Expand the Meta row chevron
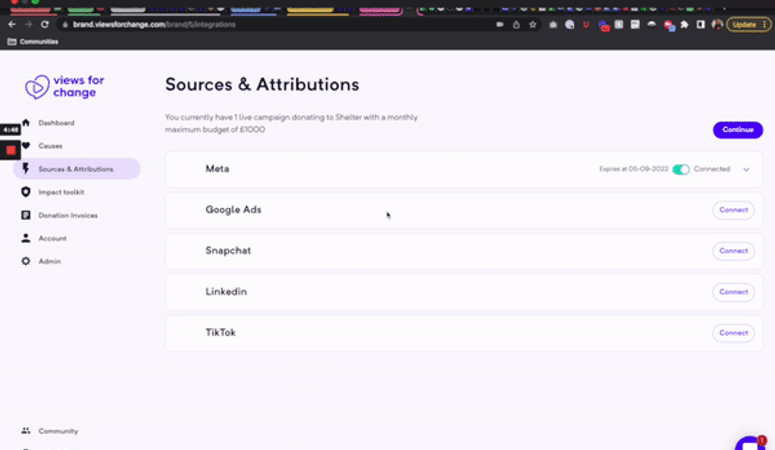The width and height of the screenshot is (775, 450). [746, 169]
